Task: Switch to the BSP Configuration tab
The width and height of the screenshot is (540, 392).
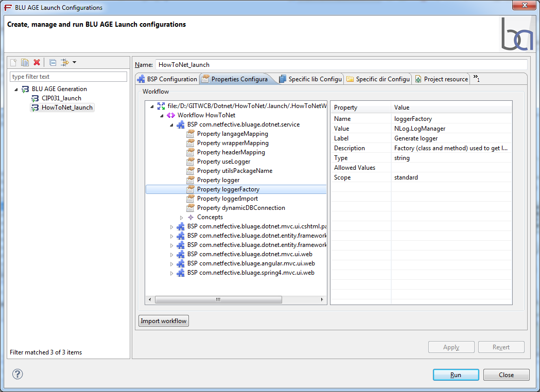Action: [167, 79]
